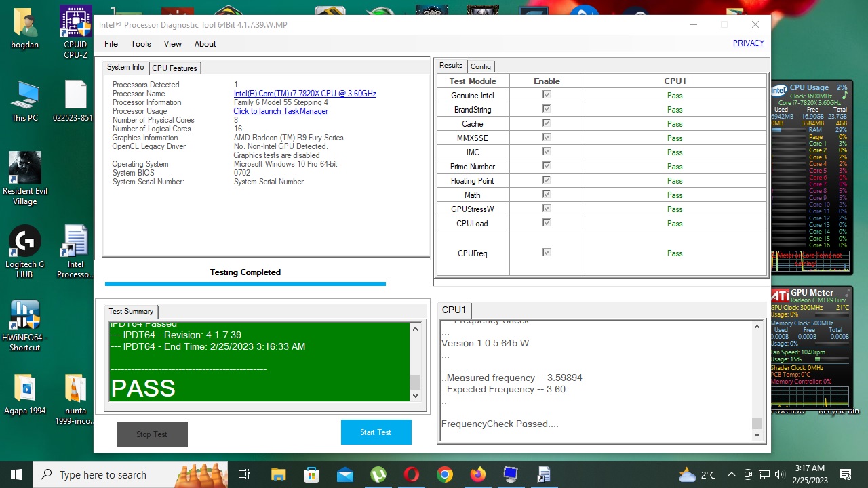The height and width of the screenshot is (488, 868).
Task: Open the View menu
Action: (173, 44)
